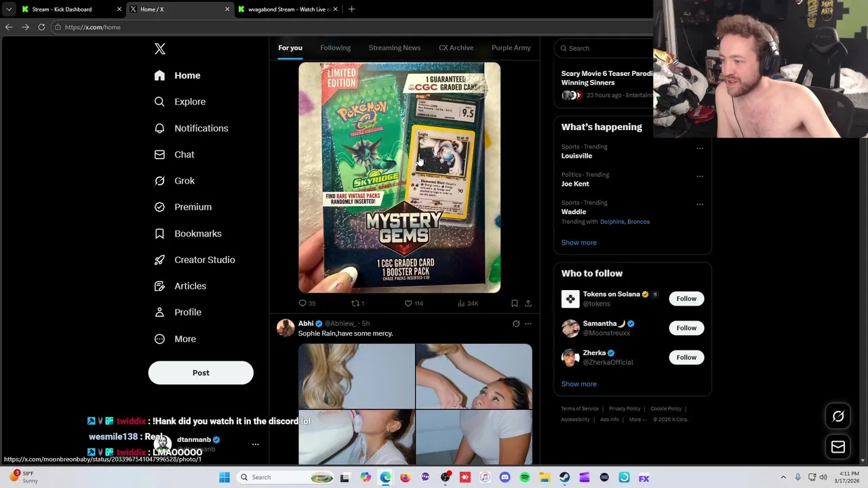Open Bookmarks in the sidebar
Image resolution: width=868 pixels, height=488 pixels.
click(x=189, y=233)
